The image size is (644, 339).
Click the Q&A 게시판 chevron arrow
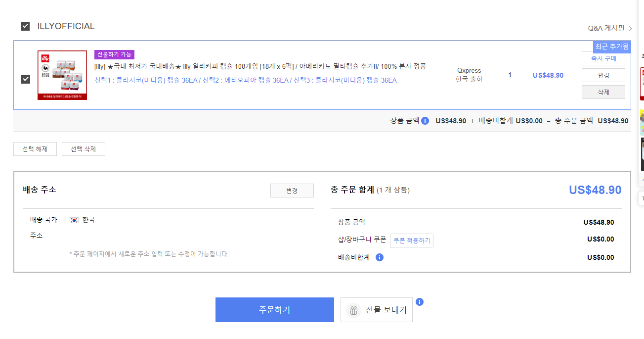(x=631, y=28)
